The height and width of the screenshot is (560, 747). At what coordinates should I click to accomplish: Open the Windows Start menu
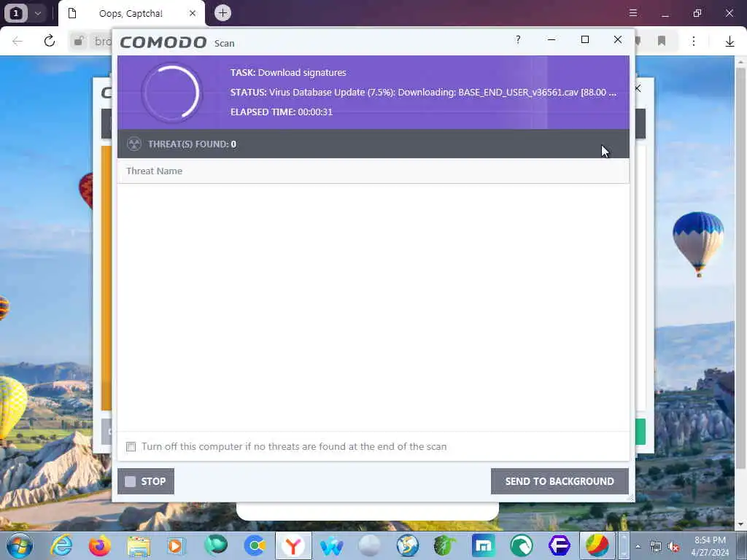pyautogui.click(x=20, y=545)
